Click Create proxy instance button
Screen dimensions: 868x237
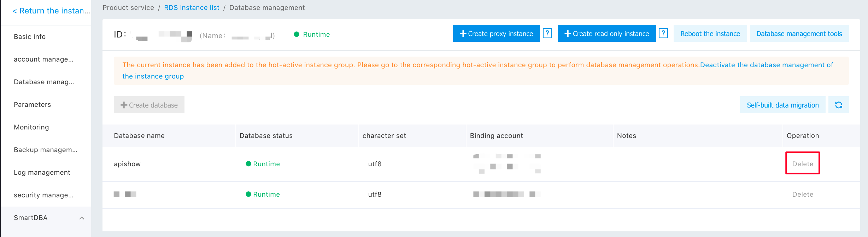496,34
